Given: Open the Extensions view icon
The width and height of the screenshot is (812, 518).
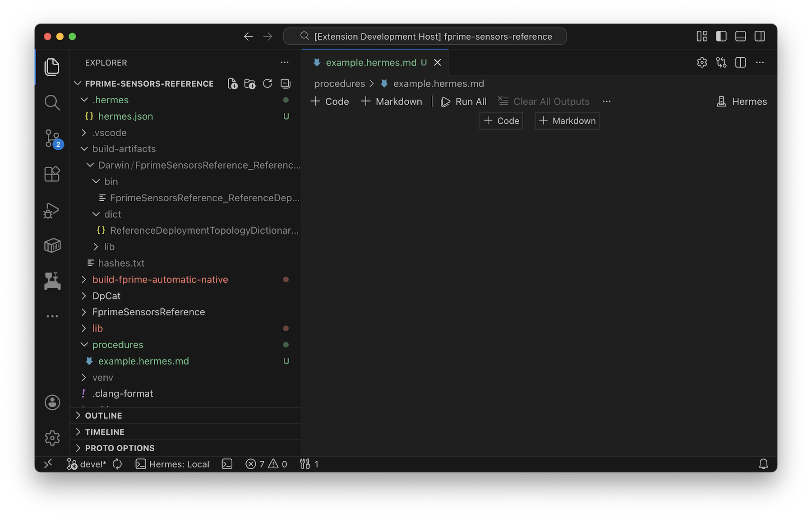Looking at the screenshot, I should point(52,174).
